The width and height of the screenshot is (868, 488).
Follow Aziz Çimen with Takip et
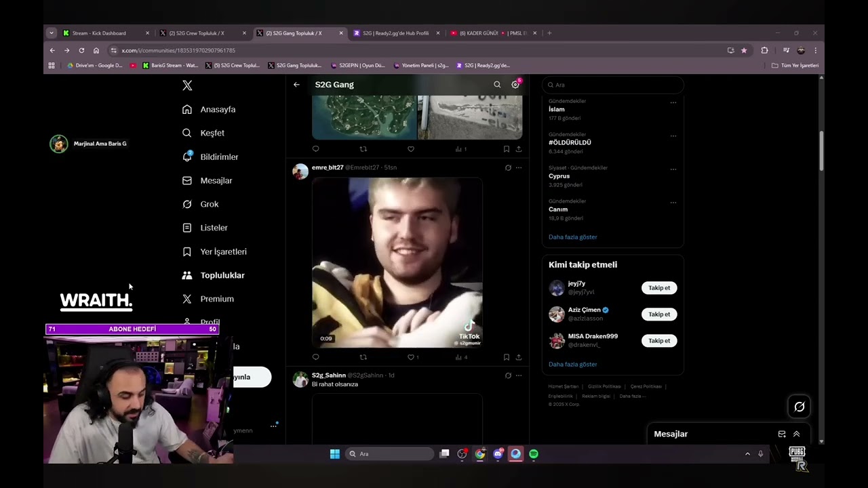(x=659, y=314)
